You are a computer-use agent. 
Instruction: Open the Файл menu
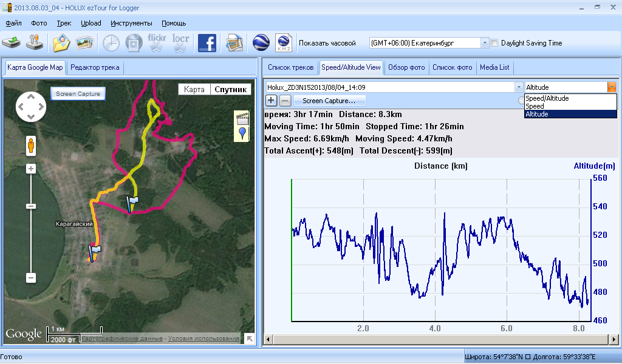(x=13, y=23)
